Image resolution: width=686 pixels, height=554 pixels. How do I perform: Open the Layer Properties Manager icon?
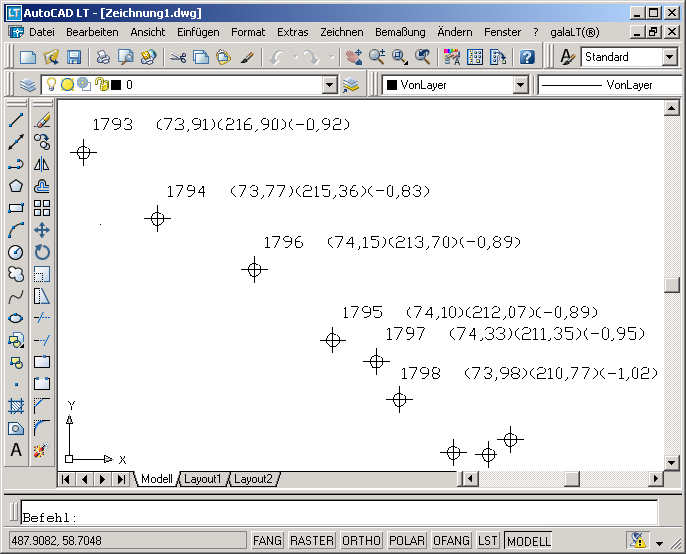tap(28, 84)
